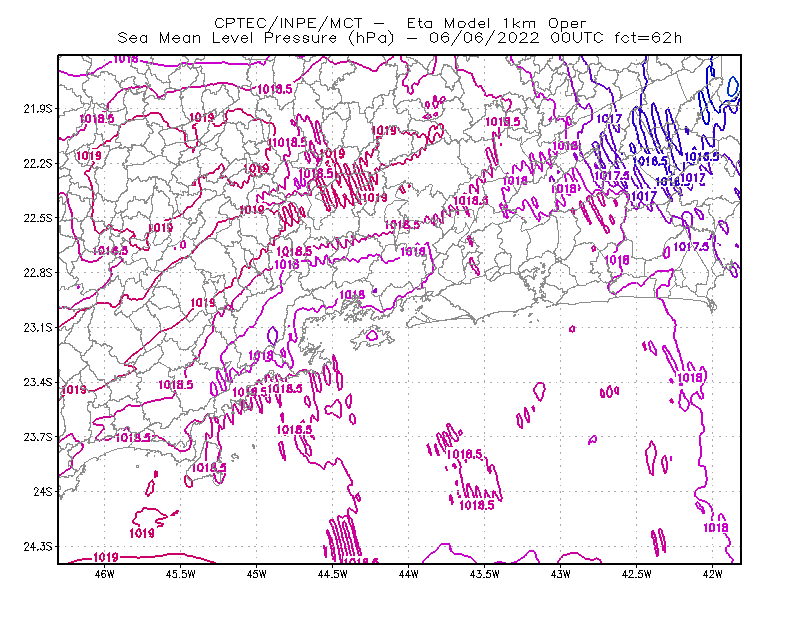Viewport: 800px width, 618px height.
Task: Select the 'Eta Model 1km Oper' title text
Action: coord(496,23)
